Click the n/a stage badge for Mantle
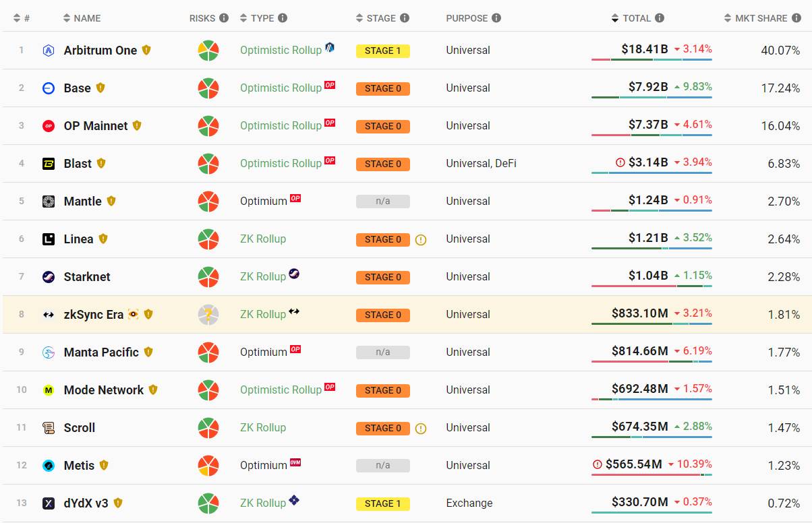The image size is (812, 523). coord(383,202)
